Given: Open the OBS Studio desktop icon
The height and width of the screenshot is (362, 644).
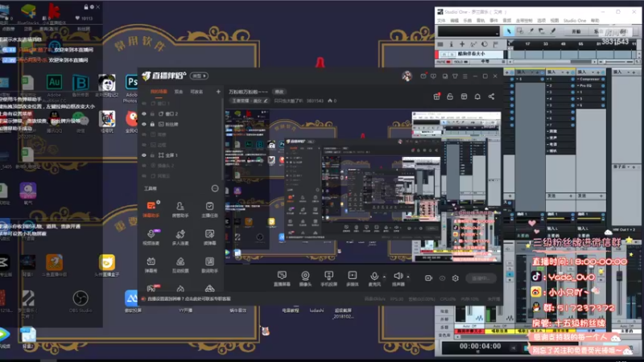Looking at the screenshot, I should pyautogui.click(x=80, y=302).
